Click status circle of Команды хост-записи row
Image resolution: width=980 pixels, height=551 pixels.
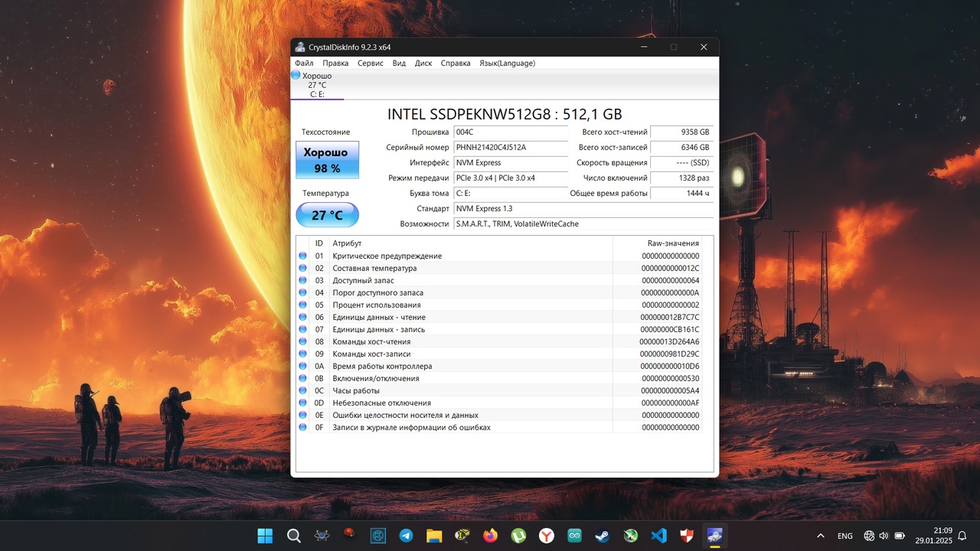pos(302,354)
